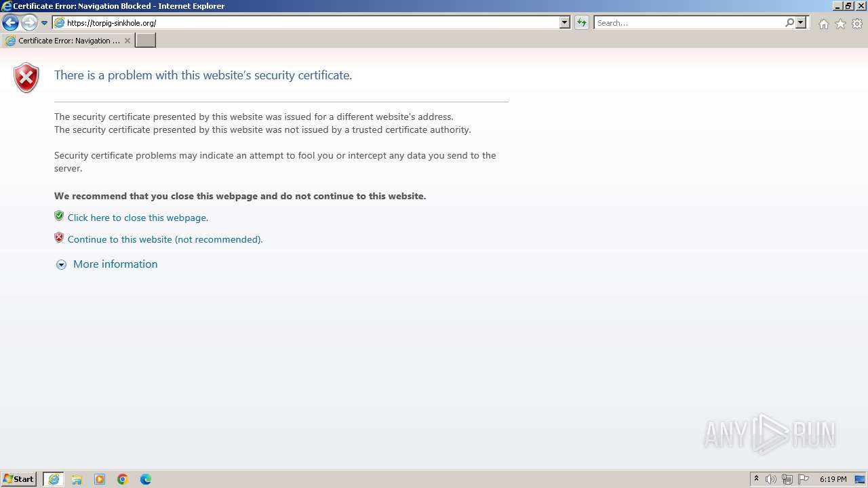
Task: Open Favorites star icon
Action: [x=840, y=24]
